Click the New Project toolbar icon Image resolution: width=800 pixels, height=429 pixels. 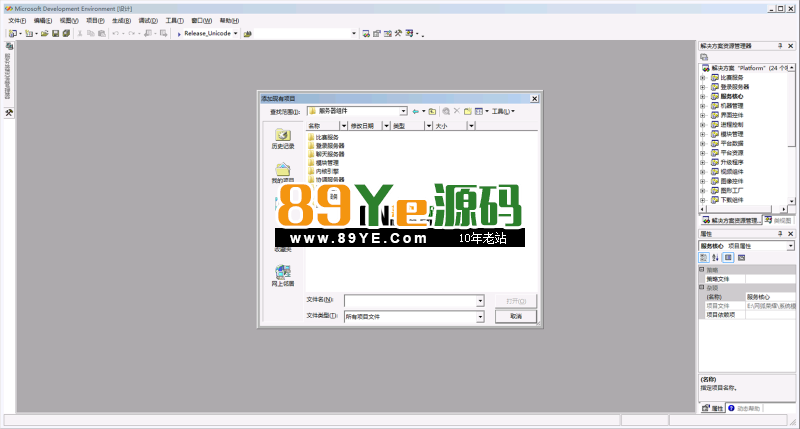point(13,34)
